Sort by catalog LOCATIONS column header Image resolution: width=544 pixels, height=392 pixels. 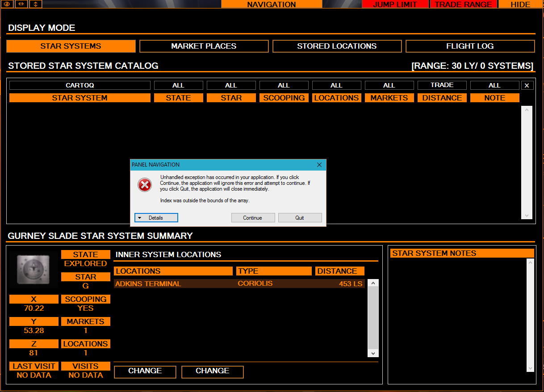pyautogui.click(x=336, y=98)
